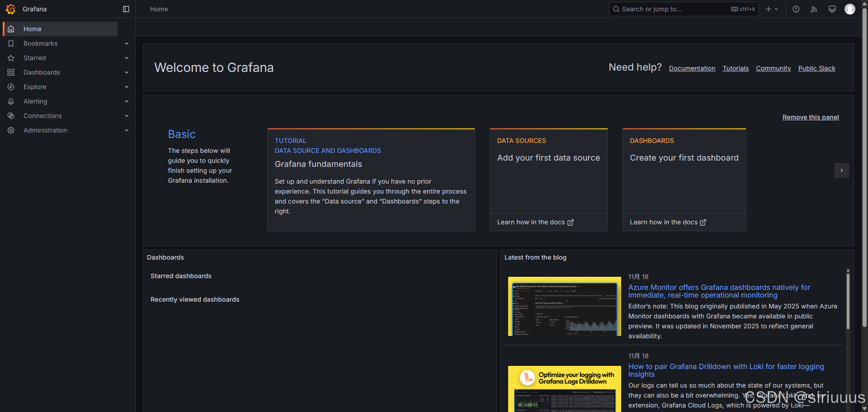Click external link icon on Data Sources card
The width and height of the screenshot is (868, 412).
point(571,223)
